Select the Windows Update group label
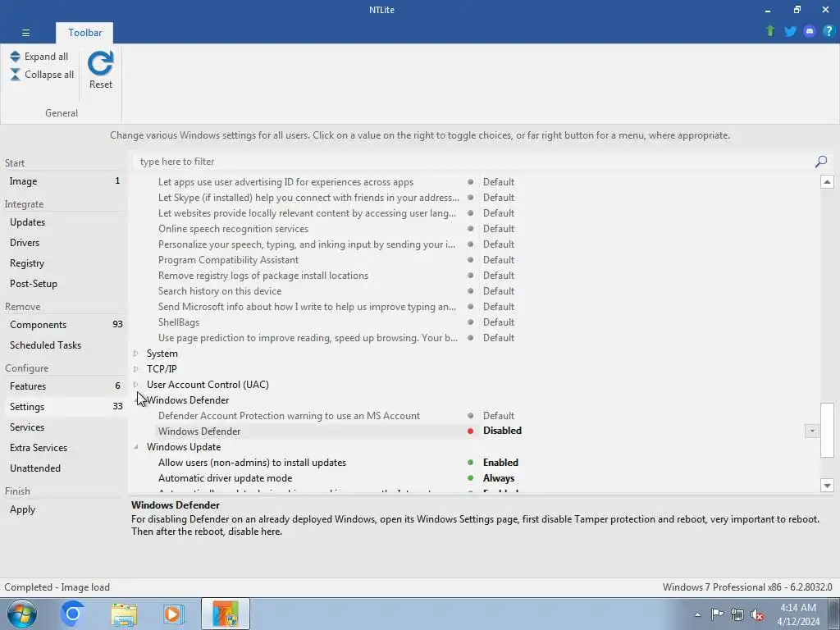The height and width of the screenshot is (630, 840). pos(184,447)
